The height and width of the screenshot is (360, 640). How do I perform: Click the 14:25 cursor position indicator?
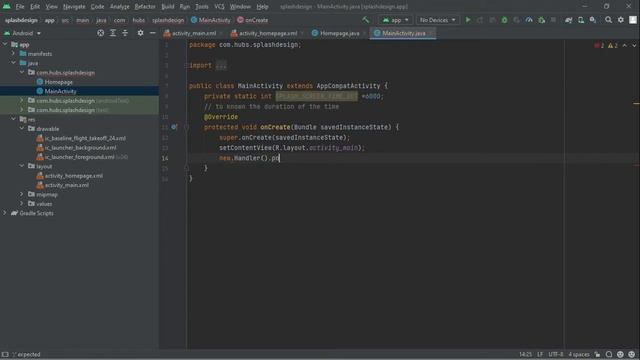(x=525, y=354)
